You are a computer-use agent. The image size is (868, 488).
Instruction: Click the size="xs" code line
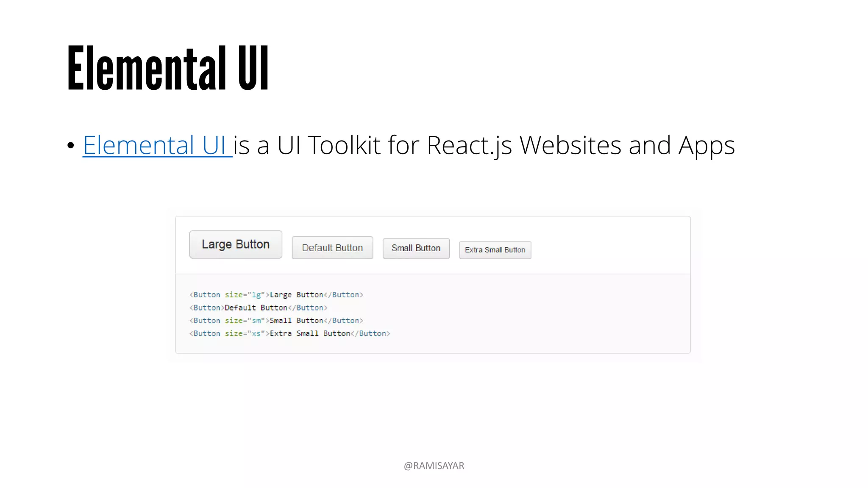[289, 333]
